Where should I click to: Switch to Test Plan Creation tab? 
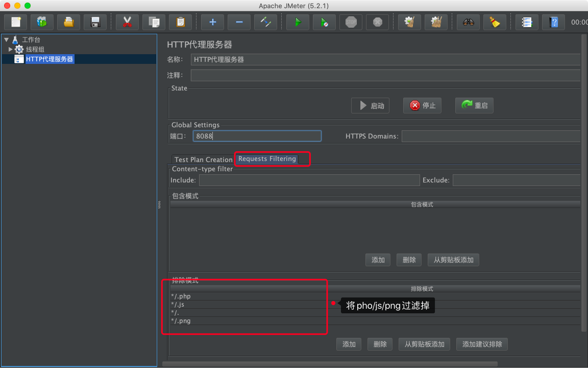[x=203, y=159]
